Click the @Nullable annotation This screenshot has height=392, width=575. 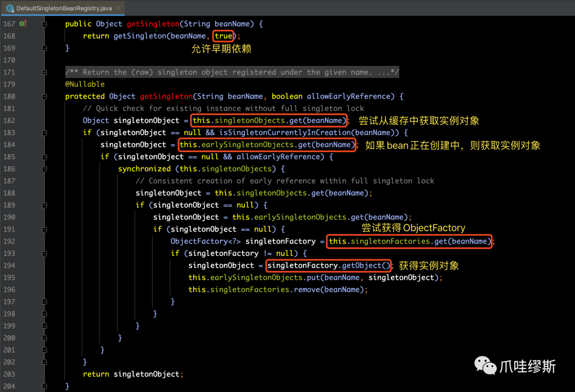click(x=85, y=84)
